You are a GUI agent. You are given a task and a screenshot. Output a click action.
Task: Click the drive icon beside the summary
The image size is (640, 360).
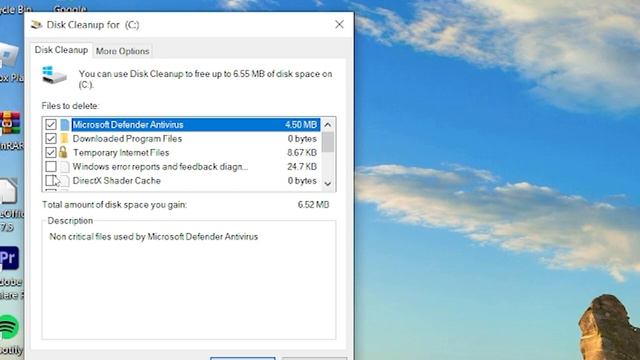tap(54, 76)
